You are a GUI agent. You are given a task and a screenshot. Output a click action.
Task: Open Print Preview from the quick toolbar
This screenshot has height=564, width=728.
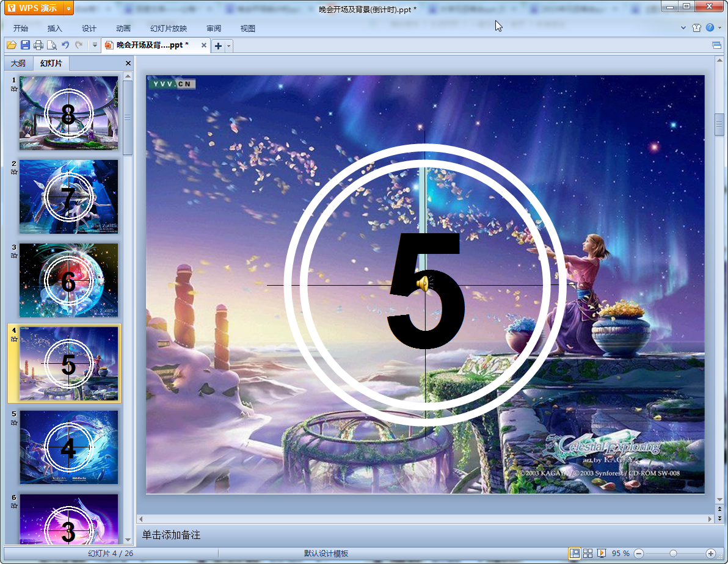pos(52,45)
